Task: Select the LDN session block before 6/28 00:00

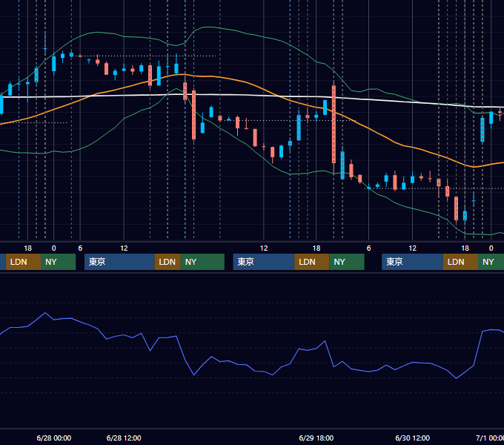Action: [23, 262]
